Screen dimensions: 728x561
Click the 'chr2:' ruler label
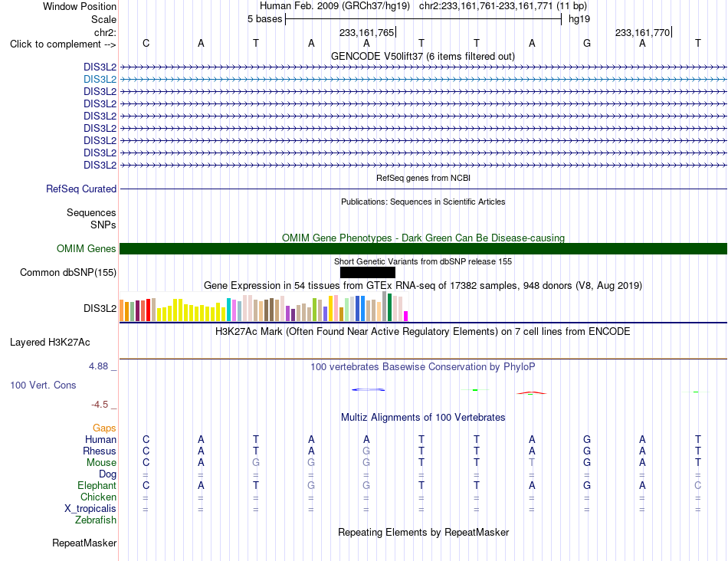pos(105,32)
